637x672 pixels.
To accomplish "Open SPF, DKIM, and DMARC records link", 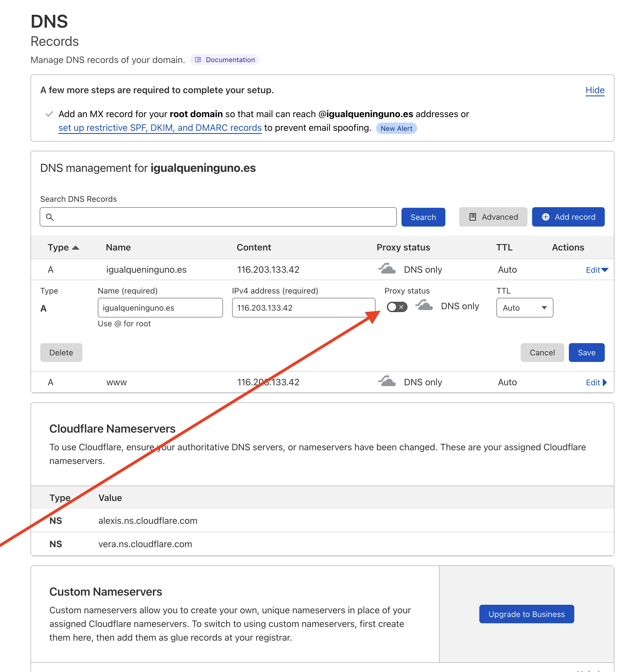I will 160,128.
